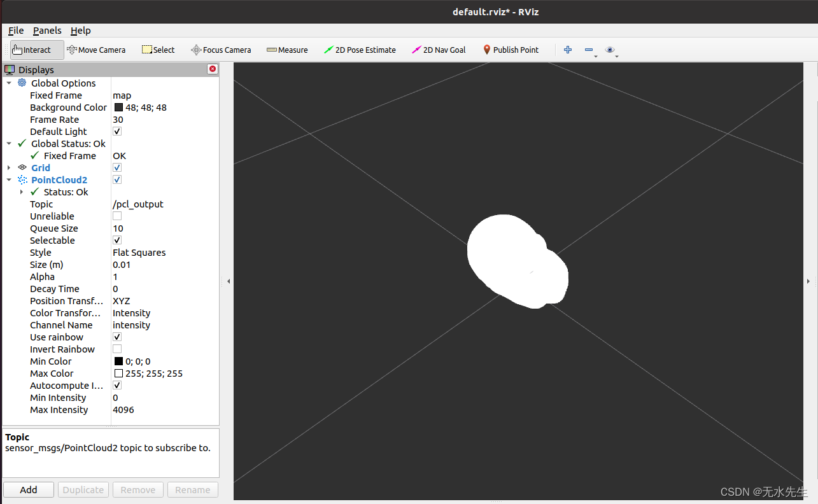Expand the PointCloud2 Status: Ok node
Viewport: 818px width, 504px height.
pos(22,192)
